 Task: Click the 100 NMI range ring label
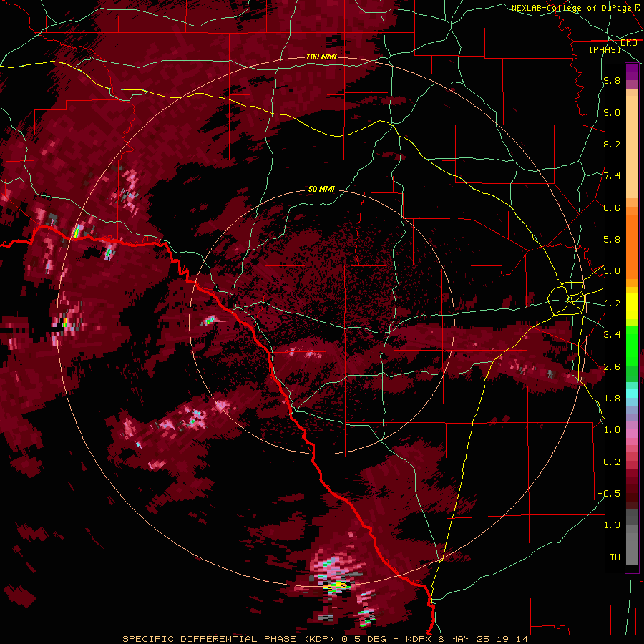pos(321,57)
